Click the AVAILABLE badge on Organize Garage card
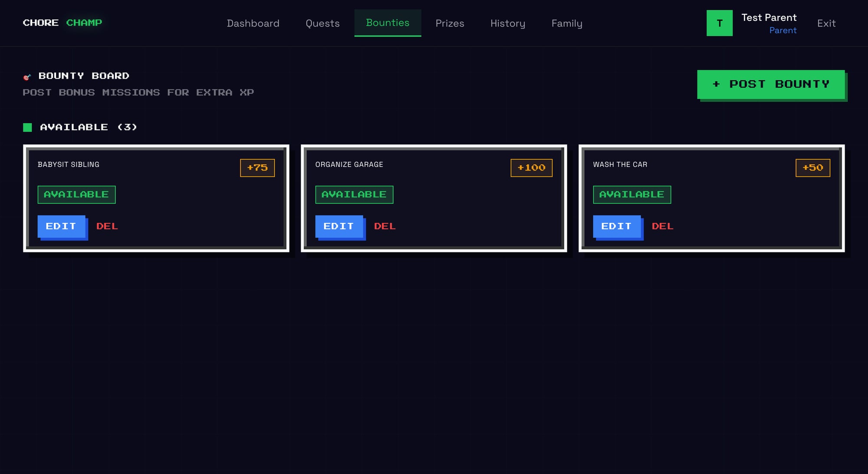The width and height of the screenshot is (868, 474). tap(354, 194)
